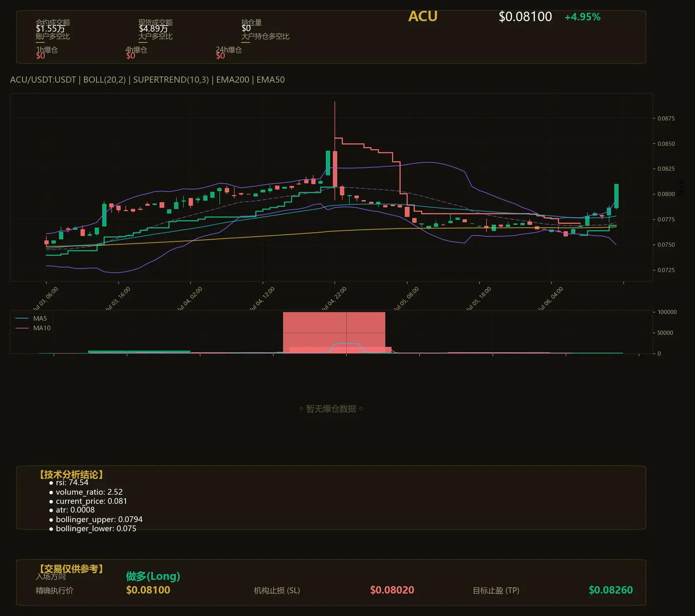
Task: Click the yellow $0.08100 execution price
Action: (x=148, y=590)
